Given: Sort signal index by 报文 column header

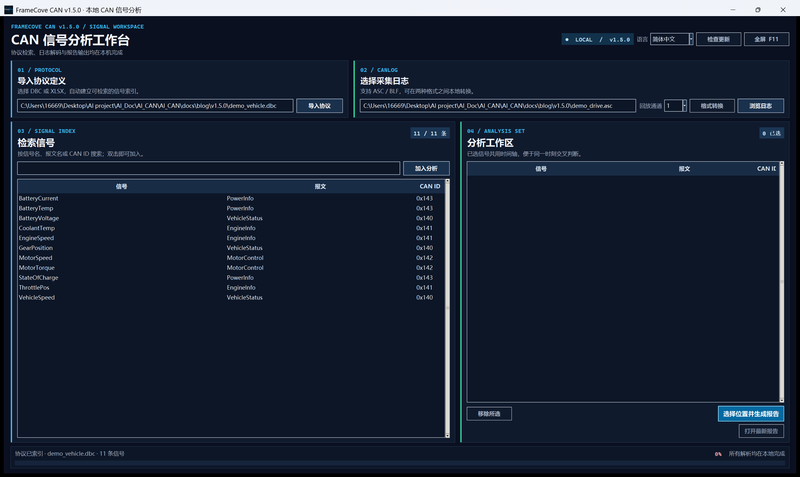Looking at the screenshot, I should pyautogui.click(x=320, y=186).
